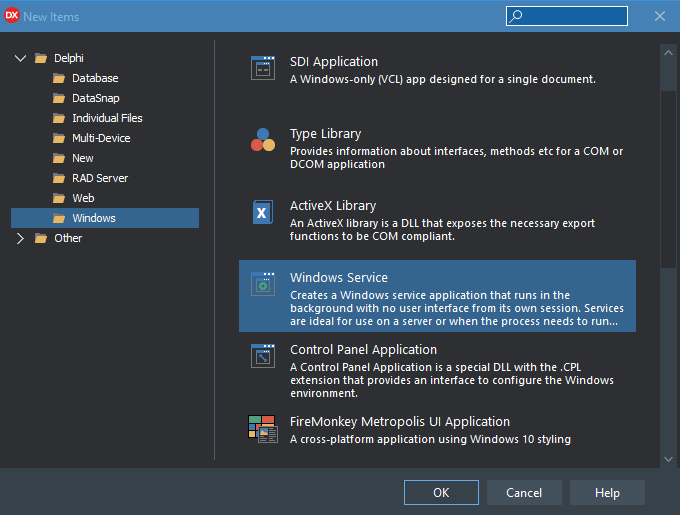Screen dimensions: 680x515
Task: Pick the ActiveX Library icon
Action: 263,212
